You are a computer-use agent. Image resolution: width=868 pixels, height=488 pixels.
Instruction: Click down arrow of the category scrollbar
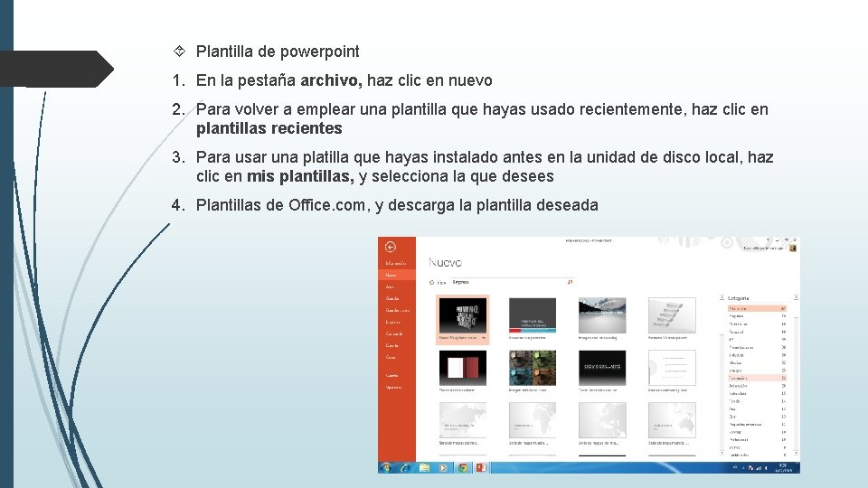[796, 453]
